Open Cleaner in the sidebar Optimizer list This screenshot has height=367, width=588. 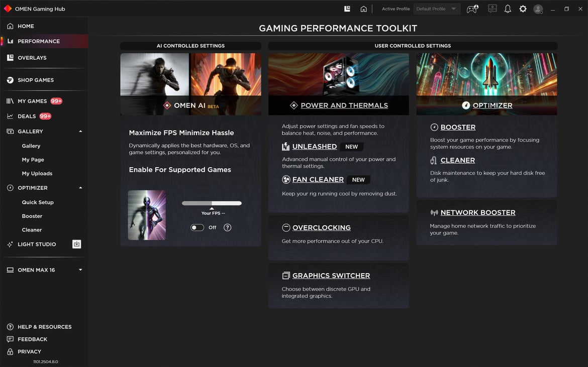pyautogui.click(x=32, y=230)
